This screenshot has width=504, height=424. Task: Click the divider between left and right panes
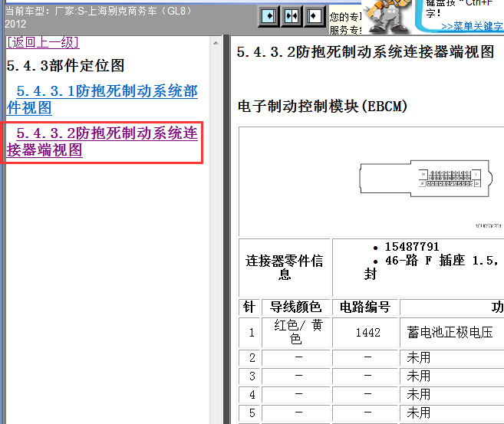(x=225, y=230)
